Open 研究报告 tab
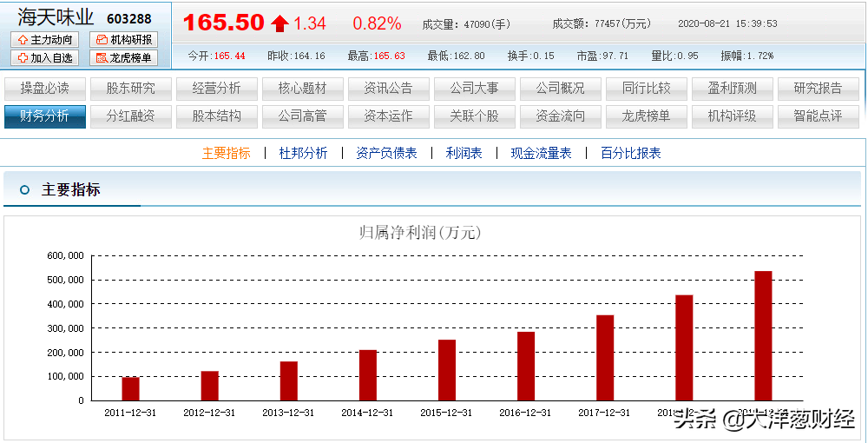This screenshot has height=443, width=868. (x=819, y=89)
